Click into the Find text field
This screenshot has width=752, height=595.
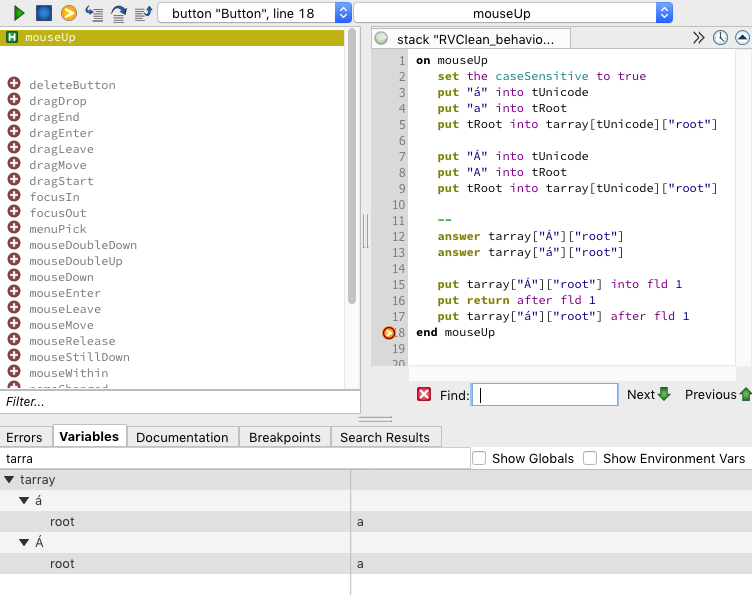point(544,394)
